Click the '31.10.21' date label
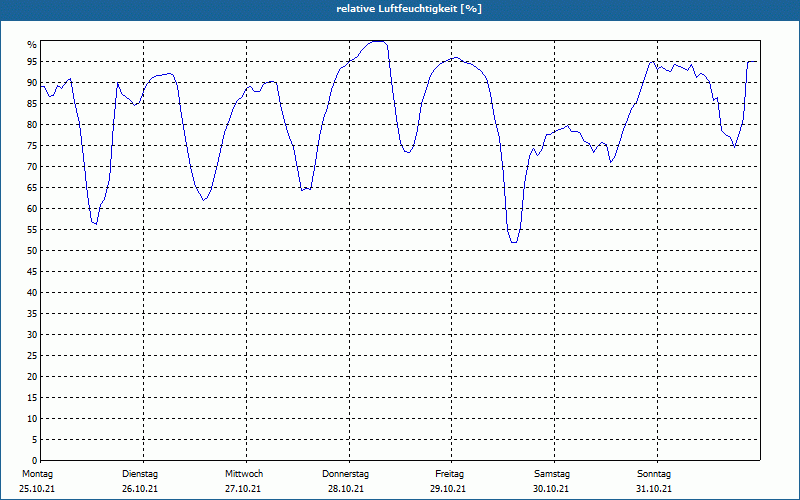 click(x=654, y=489)
